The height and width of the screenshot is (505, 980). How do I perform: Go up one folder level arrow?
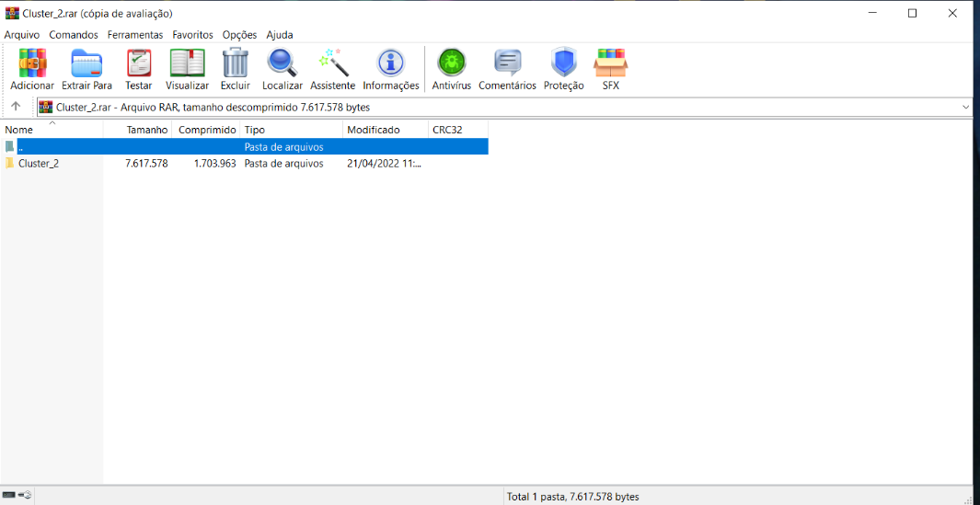(x=17, y=107)
